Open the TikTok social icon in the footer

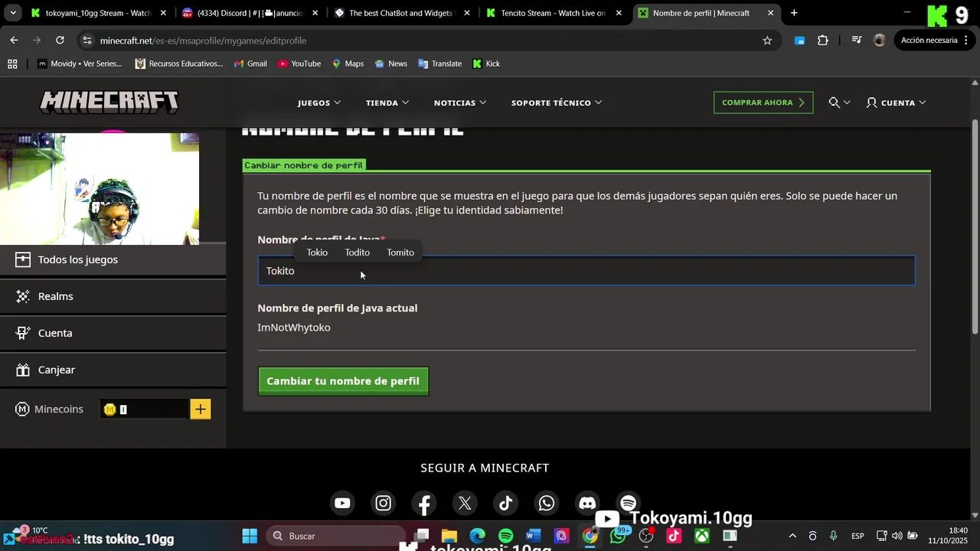505,503
